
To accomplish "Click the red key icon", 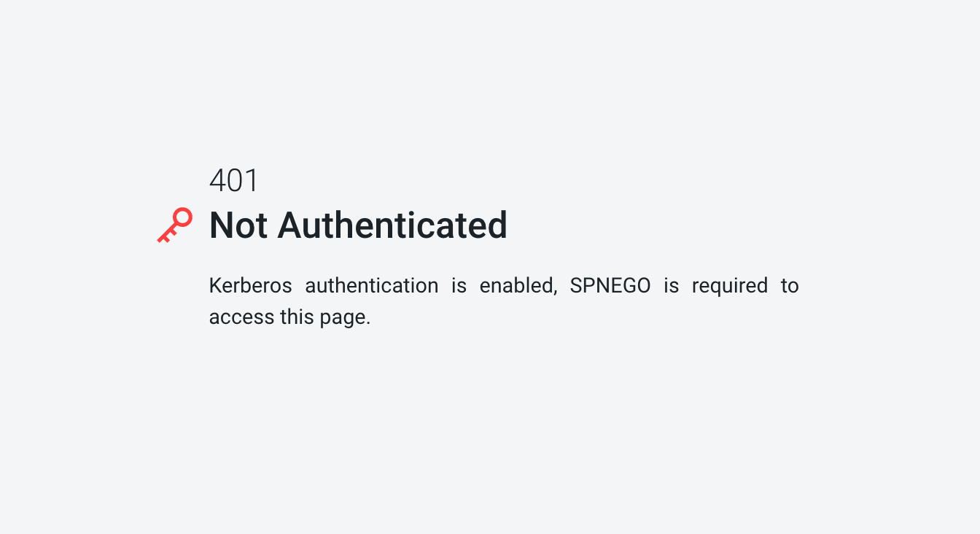I will point(175,225).
